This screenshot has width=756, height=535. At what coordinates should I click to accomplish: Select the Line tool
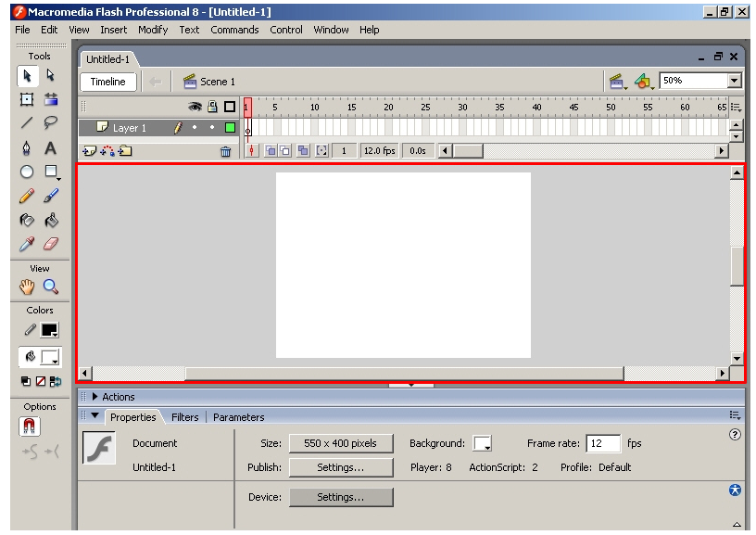(x=27, y=123)
